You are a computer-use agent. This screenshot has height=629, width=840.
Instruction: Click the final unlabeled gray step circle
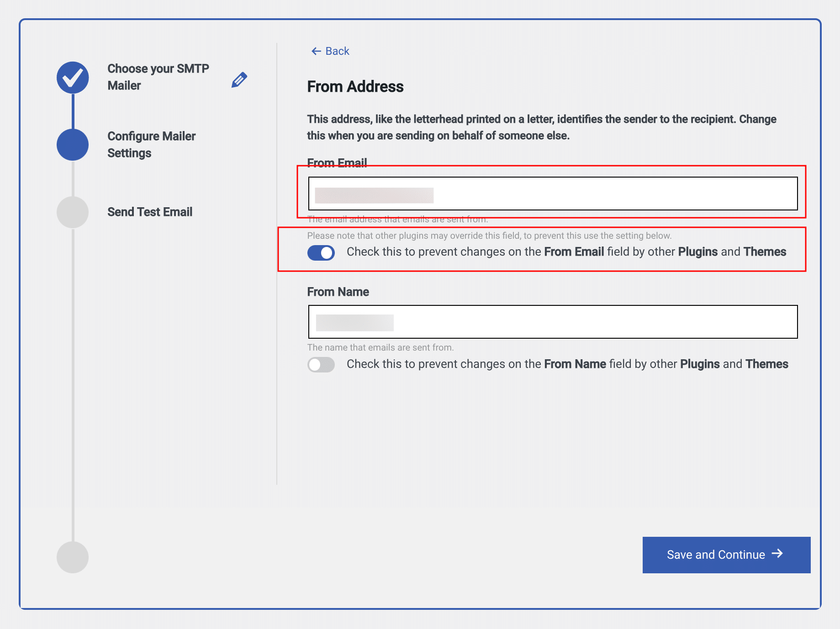[73, 557]
